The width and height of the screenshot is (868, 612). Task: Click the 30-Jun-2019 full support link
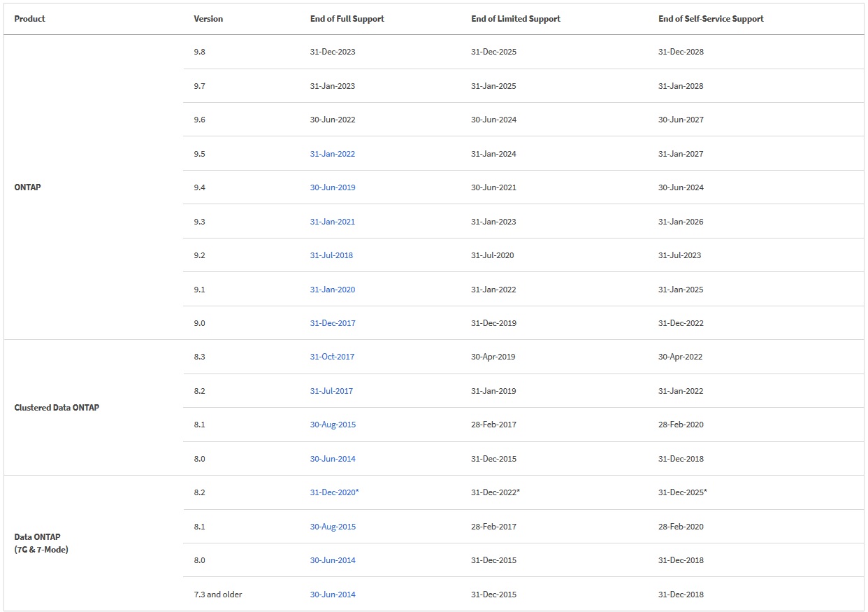(332, 187)
